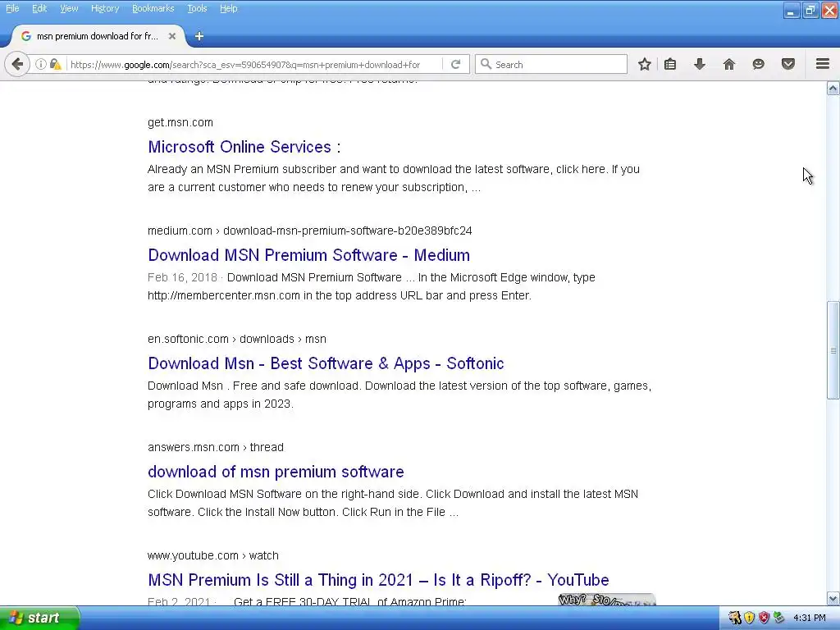The image size is (840, 630).
Task: Open Download MSN Premium Software - Medium link
Action: [308, 255]
